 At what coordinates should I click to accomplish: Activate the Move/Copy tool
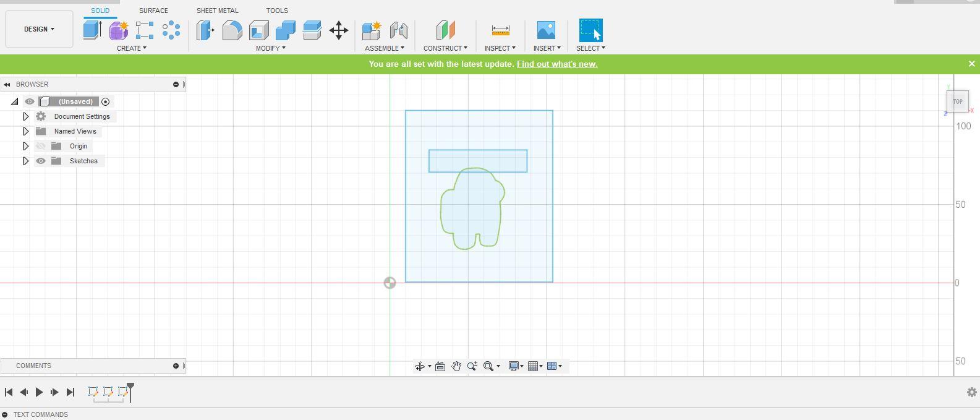(339, 30)
